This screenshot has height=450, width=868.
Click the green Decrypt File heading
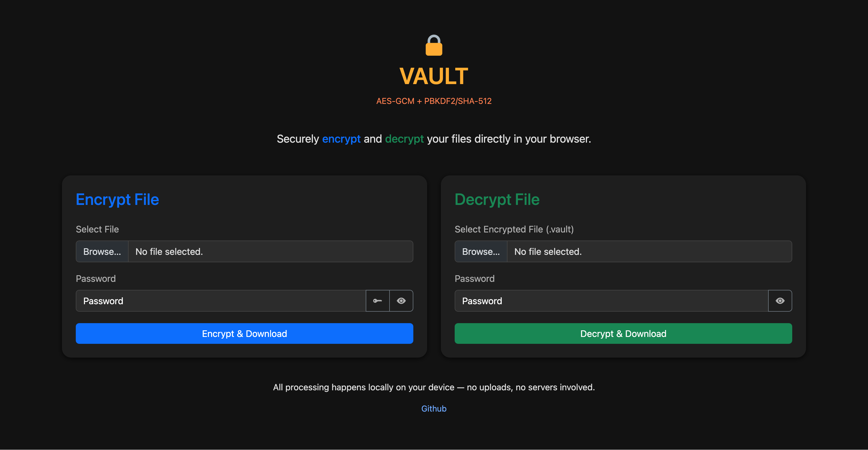[497, 199]
